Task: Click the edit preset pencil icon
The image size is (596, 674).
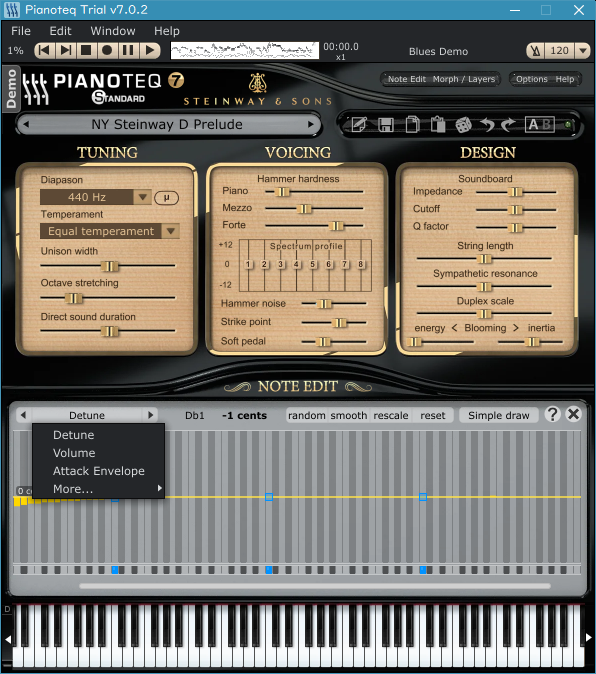Action: [x=359, y=125]
